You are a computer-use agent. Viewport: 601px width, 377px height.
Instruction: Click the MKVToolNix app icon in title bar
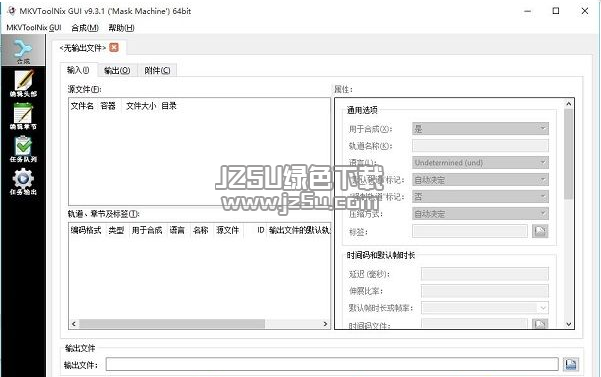tap(11, 11)
